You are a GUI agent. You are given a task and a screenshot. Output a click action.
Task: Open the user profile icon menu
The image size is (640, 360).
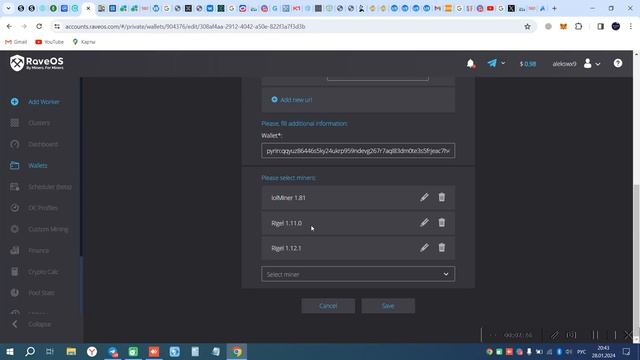tap(588, 63)
